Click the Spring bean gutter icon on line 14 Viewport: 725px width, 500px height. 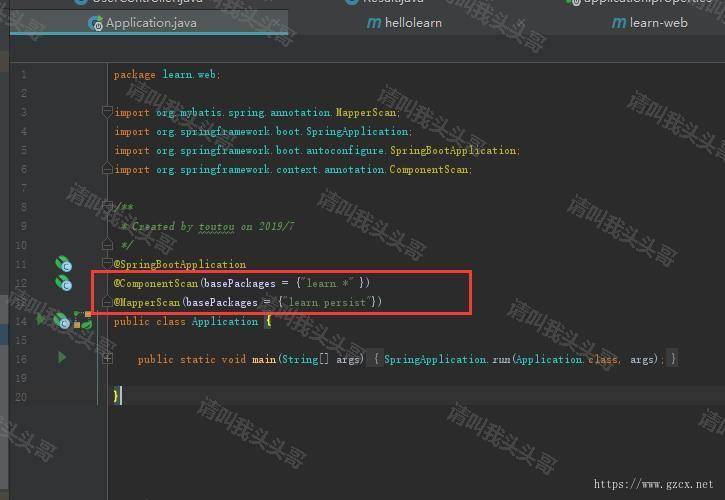[61, 321]
